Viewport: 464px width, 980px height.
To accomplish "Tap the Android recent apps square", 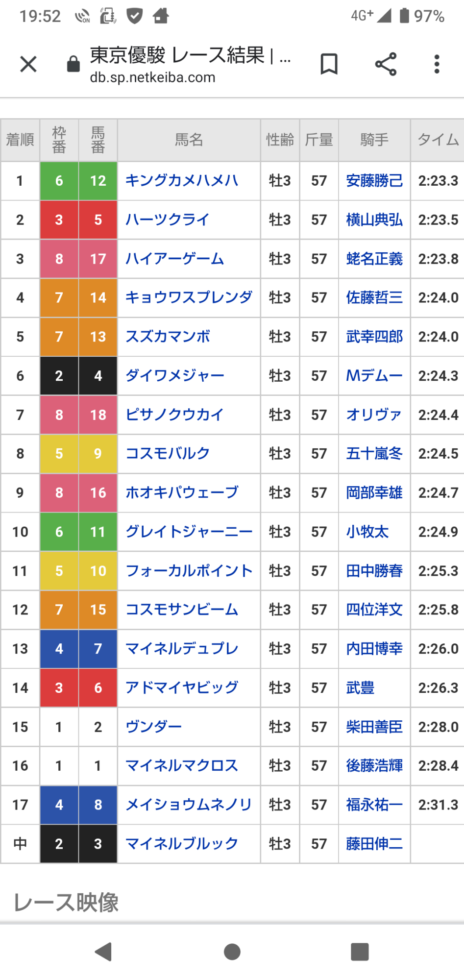I will coord(360,952).
